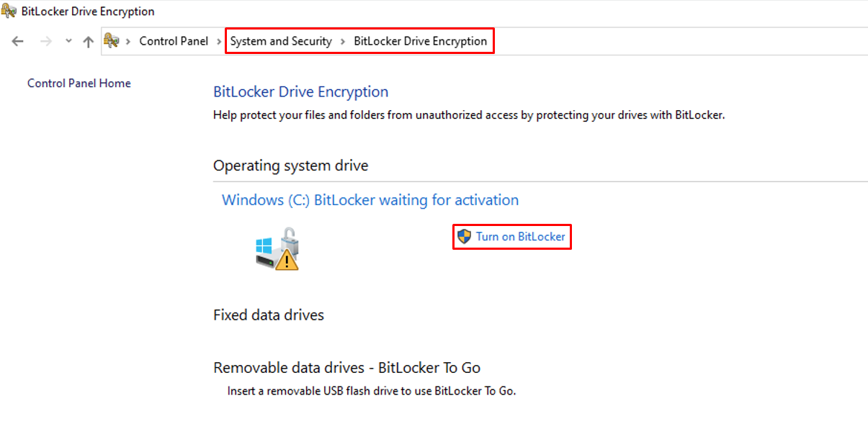Image resolution: width=868 pixels, height=447 pixels.
Task: Click the Back navigation arrow
Action: pyautogui.click(x=18, y=41)
